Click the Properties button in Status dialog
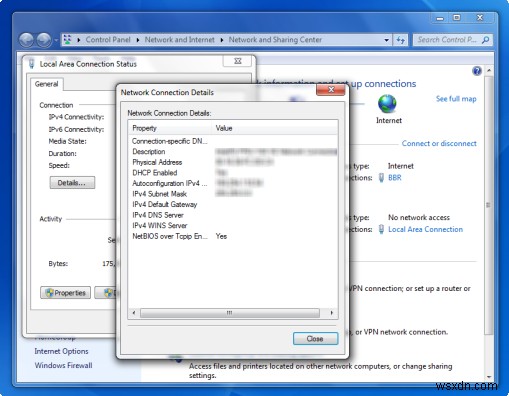Image resolution: width=509 pixels, height=396 pixels. pyautogui.click(x=65, y=293)
